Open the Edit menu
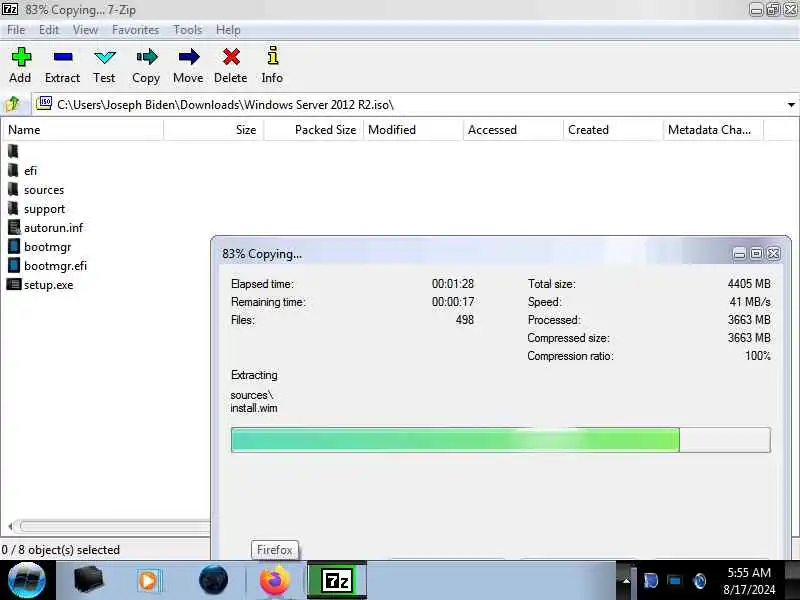The image size is (800, 600). [49, 30]
